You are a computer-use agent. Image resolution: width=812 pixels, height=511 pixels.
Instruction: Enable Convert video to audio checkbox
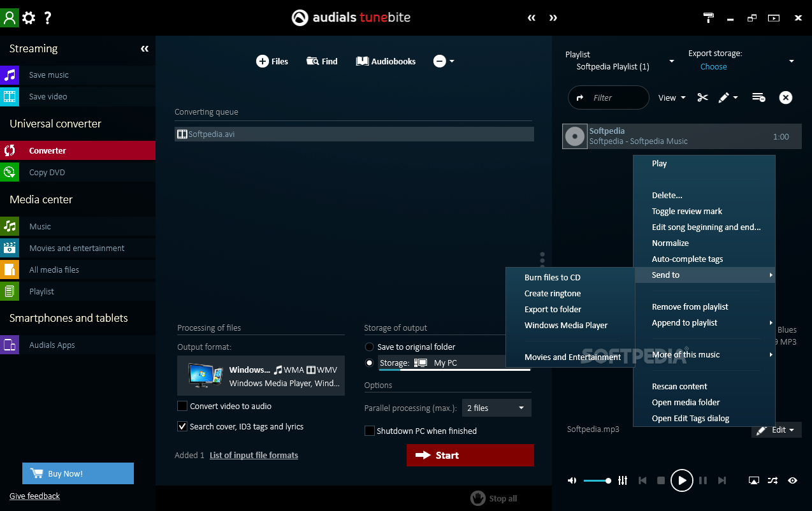click(x=182, y=406)
